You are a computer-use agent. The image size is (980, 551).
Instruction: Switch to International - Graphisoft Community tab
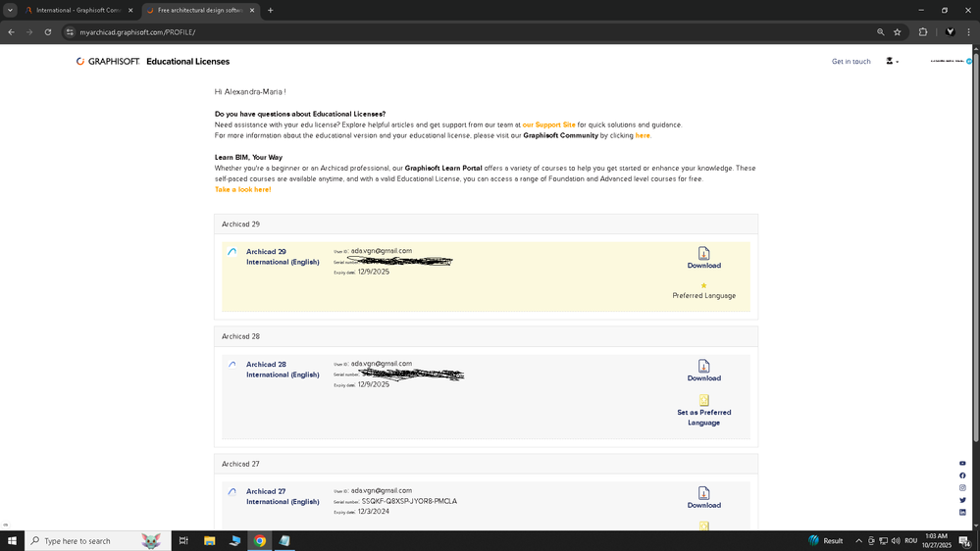[x=77, y=10]
